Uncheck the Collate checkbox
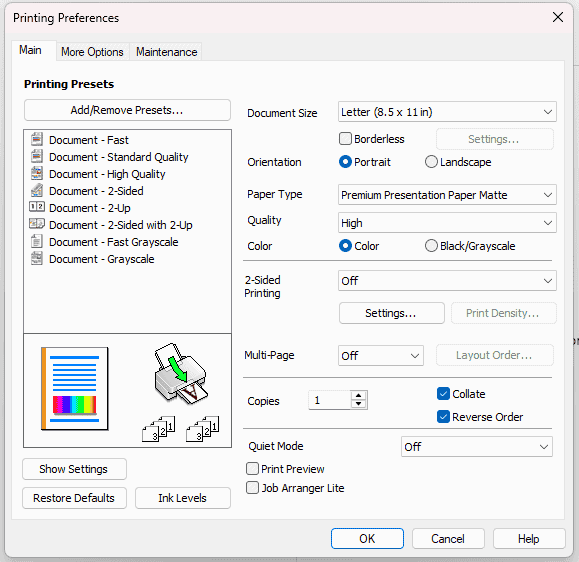 point(443,394)
